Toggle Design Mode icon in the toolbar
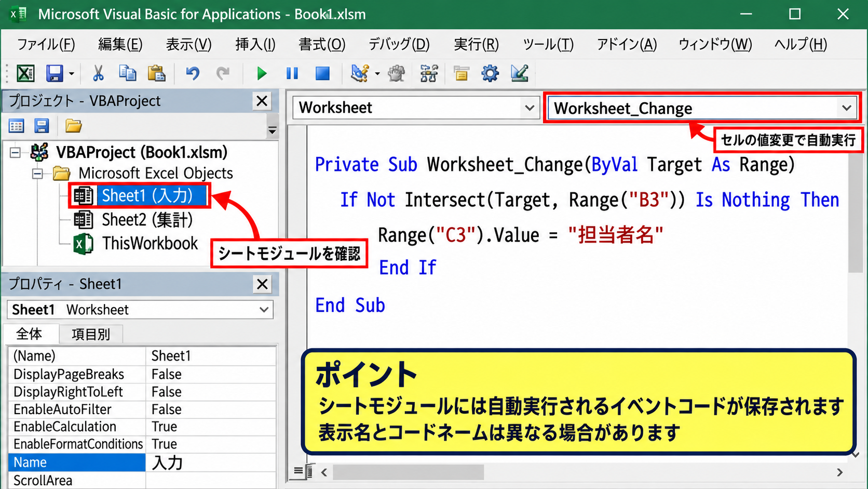Screen dimensions: 868x489 (360, 73)
